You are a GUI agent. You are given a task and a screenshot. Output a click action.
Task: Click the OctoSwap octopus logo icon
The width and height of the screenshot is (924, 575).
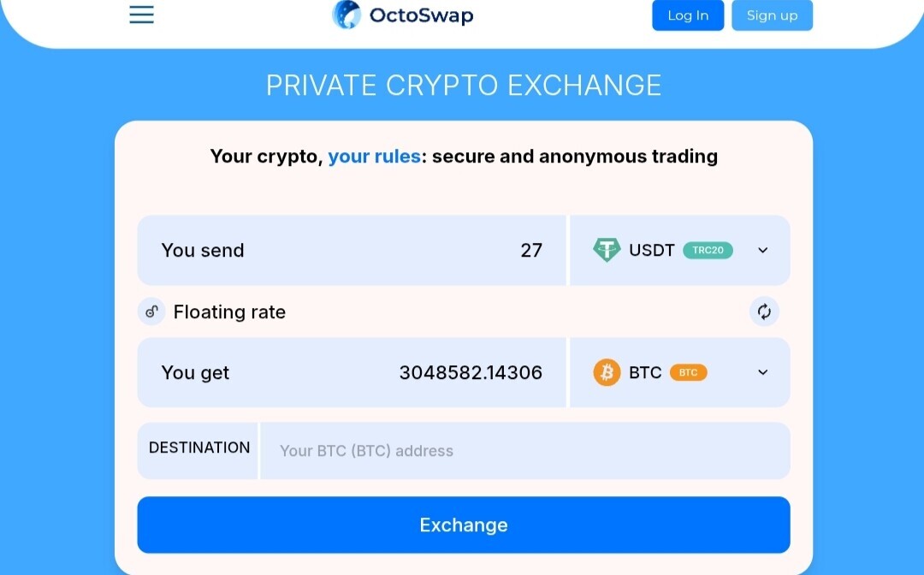coord(346,15)
